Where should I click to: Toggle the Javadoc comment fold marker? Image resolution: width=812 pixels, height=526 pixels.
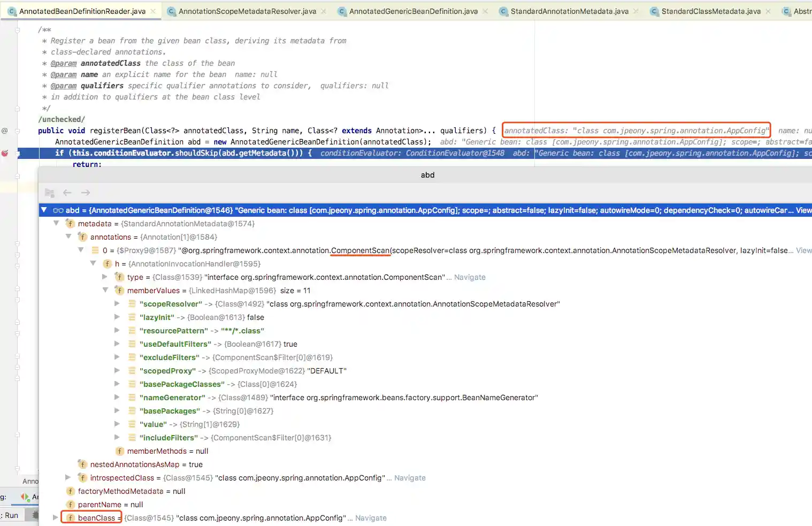tap(18, 30)
